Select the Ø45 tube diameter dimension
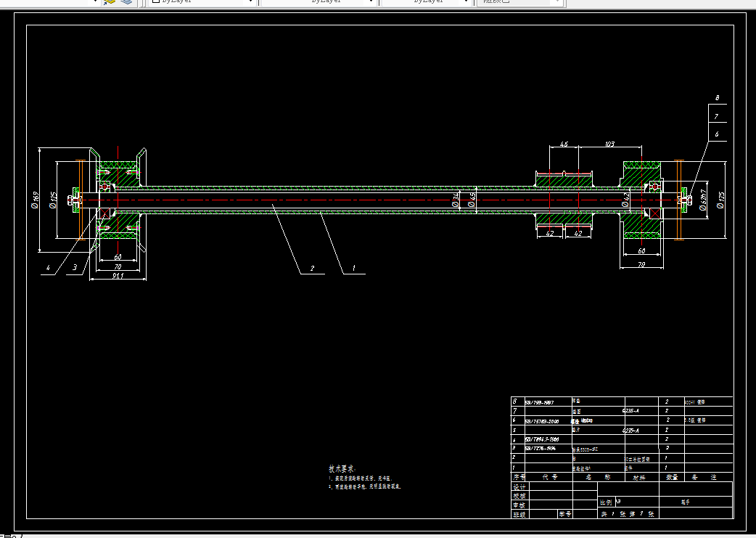This screenshot has width=756, height=538. coord(472,200)
